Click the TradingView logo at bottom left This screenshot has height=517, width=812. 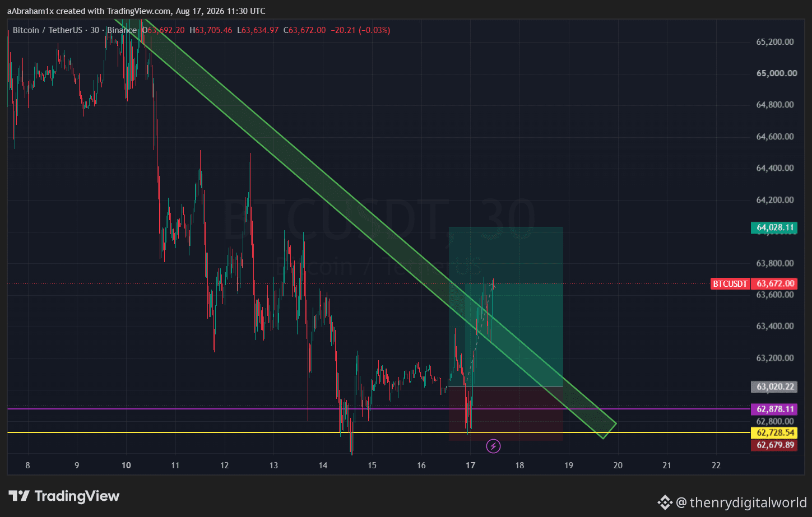click(x=64, y=496)
